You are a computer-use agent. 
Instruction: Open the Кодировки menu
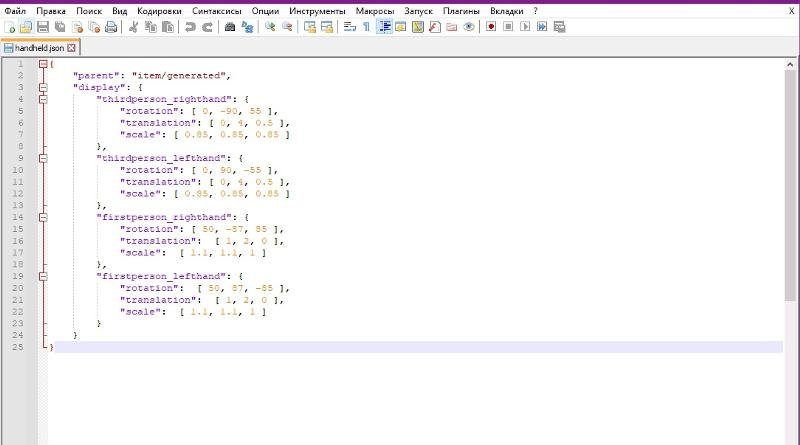pyautogui.click(x=161, y=10)
